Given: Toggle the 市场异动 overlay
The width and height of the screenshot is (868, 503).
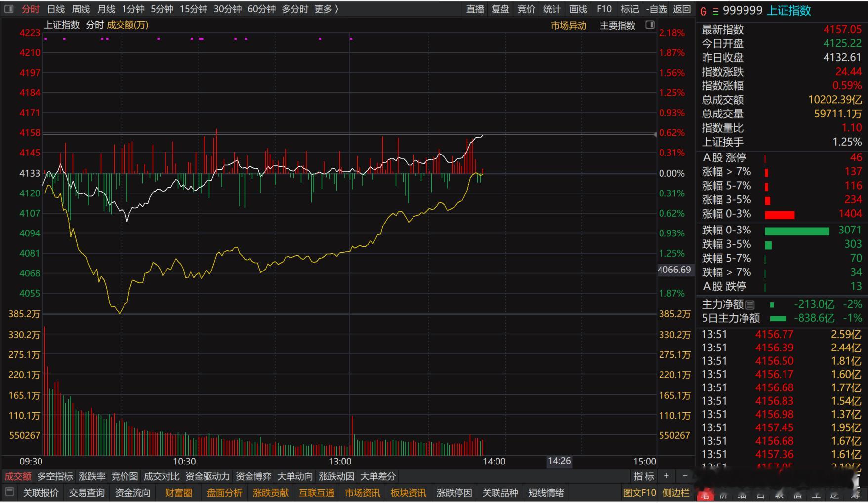Looking at the screenshot, I should click(x=569, y=26).
